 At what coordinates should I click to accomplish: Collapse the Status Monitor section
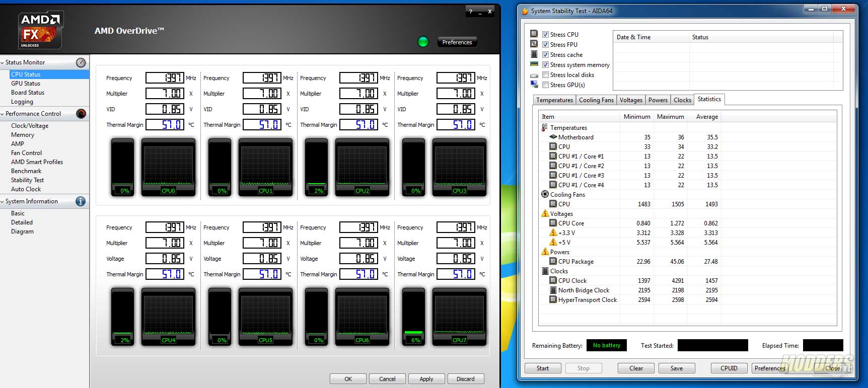pyautogui.click(x=3, y=63)
